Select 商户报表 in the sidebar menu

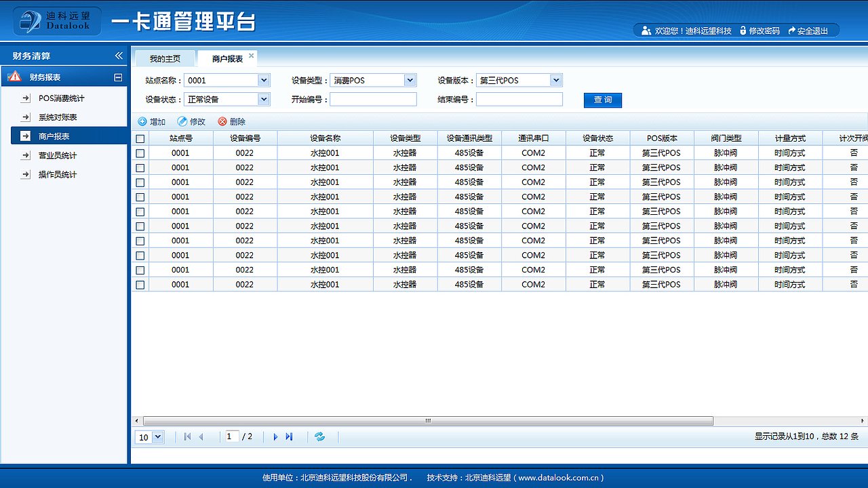coord(69,136)
